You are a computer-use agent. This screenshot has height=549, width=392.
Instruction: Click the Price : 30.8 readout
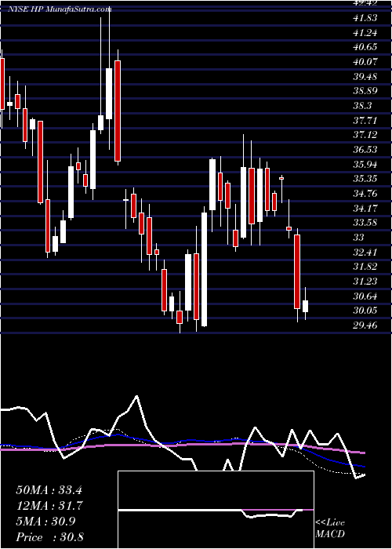pyautogui.click(x=49, y=537)
